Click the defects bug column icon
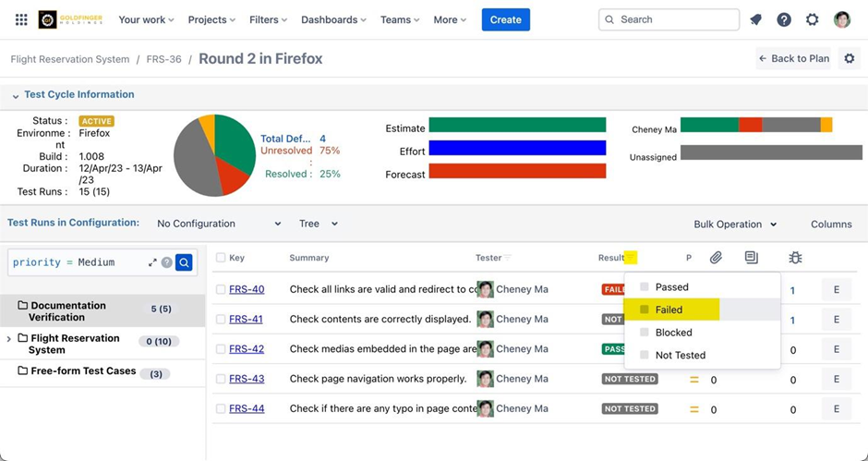Image resolution: width=868 pixels, height=461 pixels. (795, 258)
